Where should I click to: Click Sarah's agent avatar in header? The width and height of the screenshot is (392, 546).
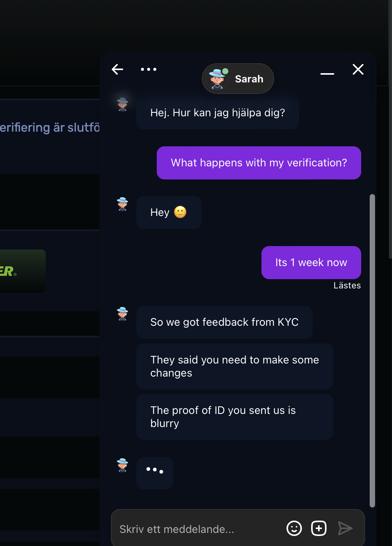coord(217,79)
